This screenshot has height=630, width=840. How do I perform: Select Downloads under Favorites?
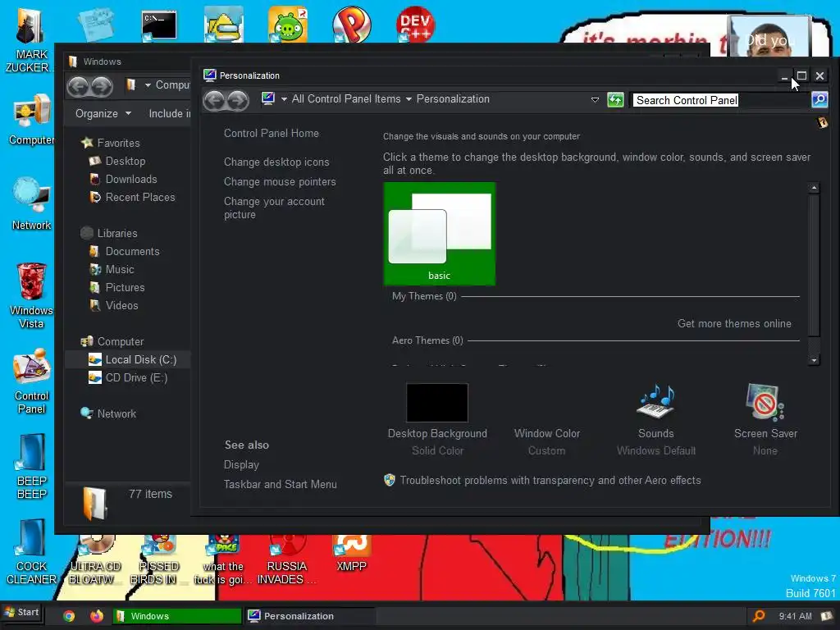pyautogui.click(x=131, y=179)
